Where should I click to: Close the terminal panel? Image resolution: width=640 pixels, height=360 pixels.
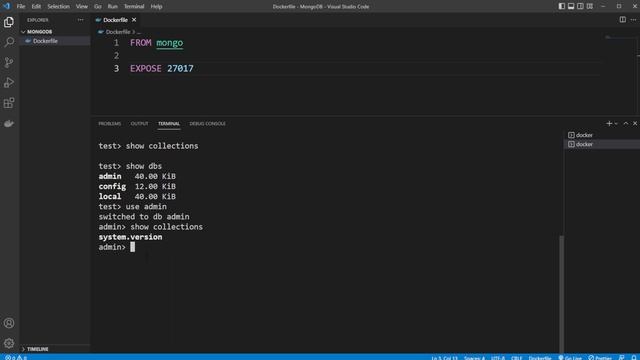[635, 123]
